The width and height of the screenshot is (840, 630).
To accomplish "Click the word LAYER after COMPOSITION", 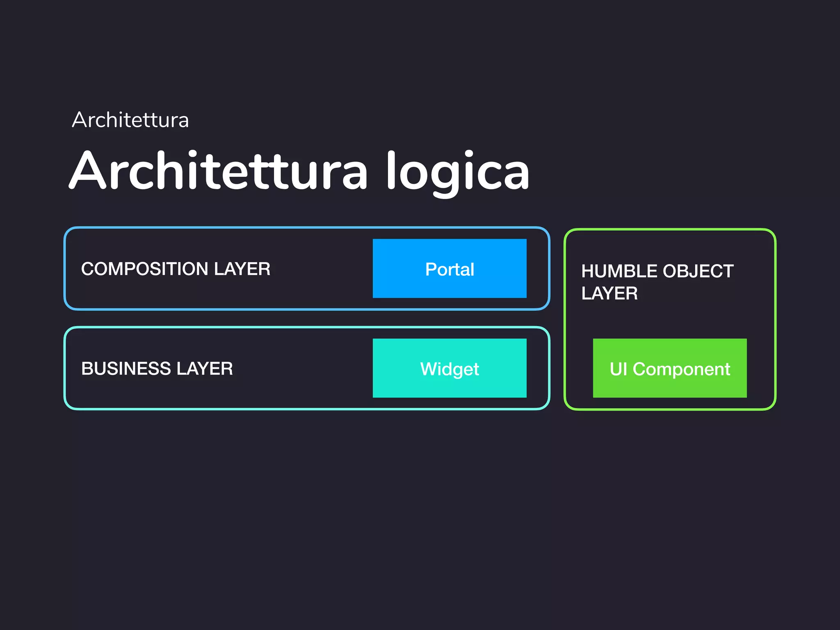I will (x=242, y=269).
